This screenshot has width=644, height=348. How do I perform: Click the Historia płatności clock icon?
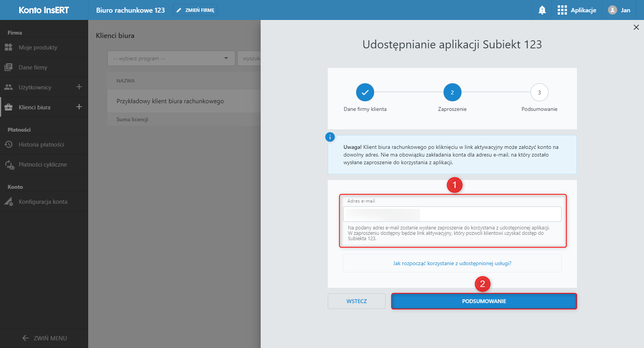pyautogui.click(x=8, y=144)
